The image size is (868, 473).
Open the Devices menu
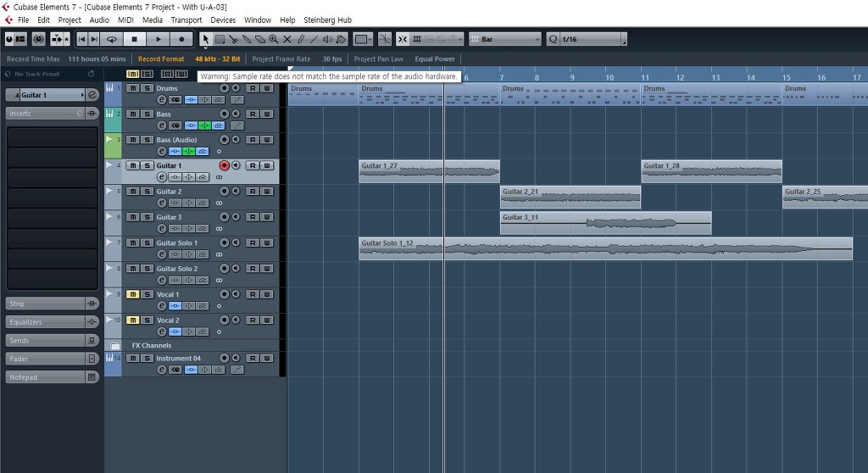click(223, 19)
